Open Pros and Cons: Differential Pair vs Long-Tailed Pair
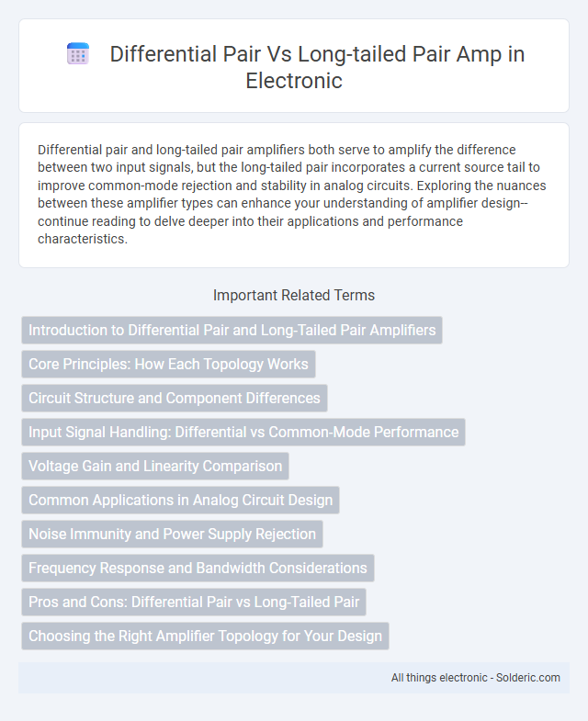The image size is (588, 721). click(194, 603)
